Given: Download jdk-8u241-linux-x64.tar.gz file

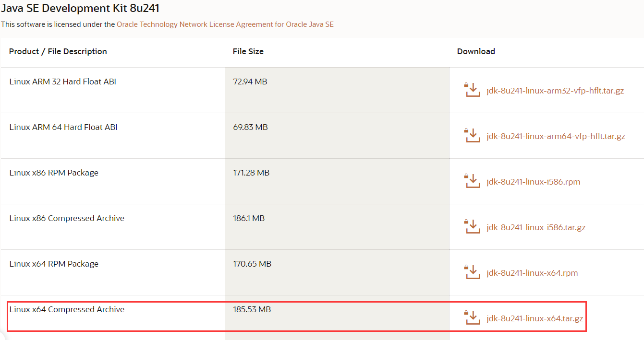Looking at the screenshot, I should [x=535, y=318].
